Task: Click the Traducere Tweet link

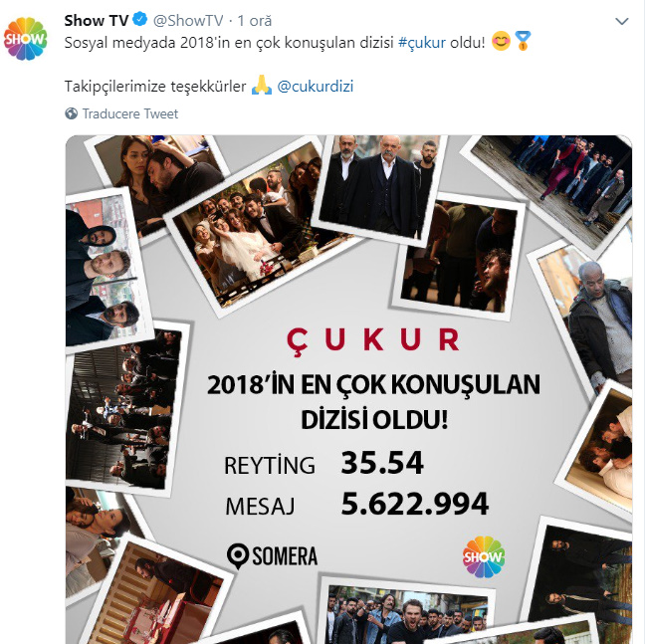Action: (x=130, y=113)
